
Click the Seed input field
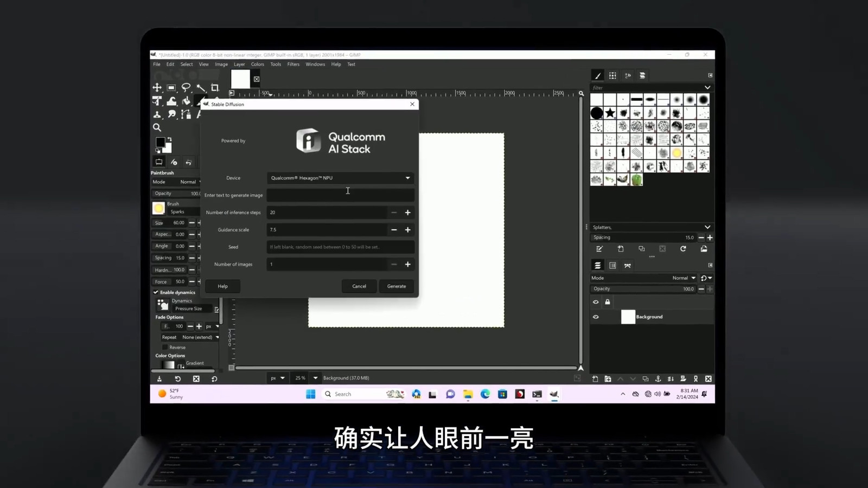pos(341,247)
